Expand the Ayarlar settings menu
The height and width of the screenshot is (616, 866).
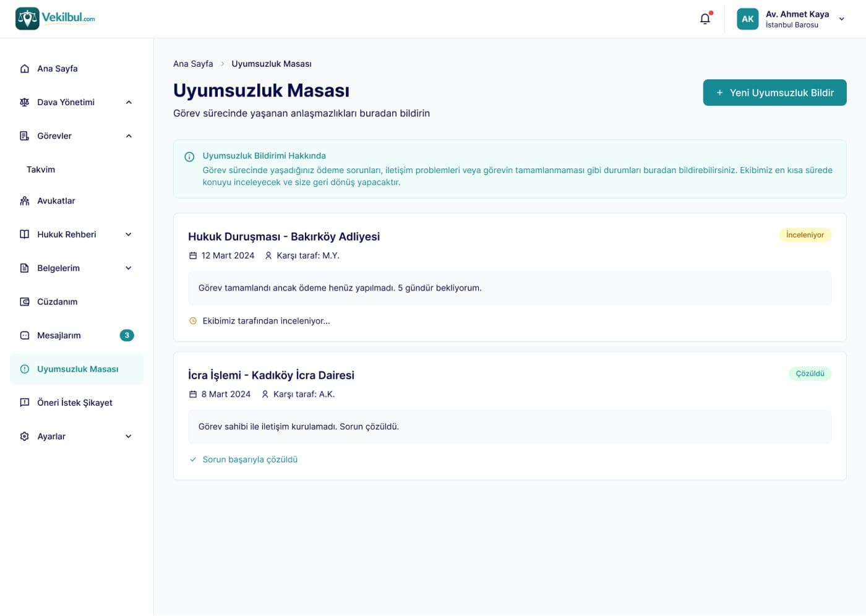129,437
